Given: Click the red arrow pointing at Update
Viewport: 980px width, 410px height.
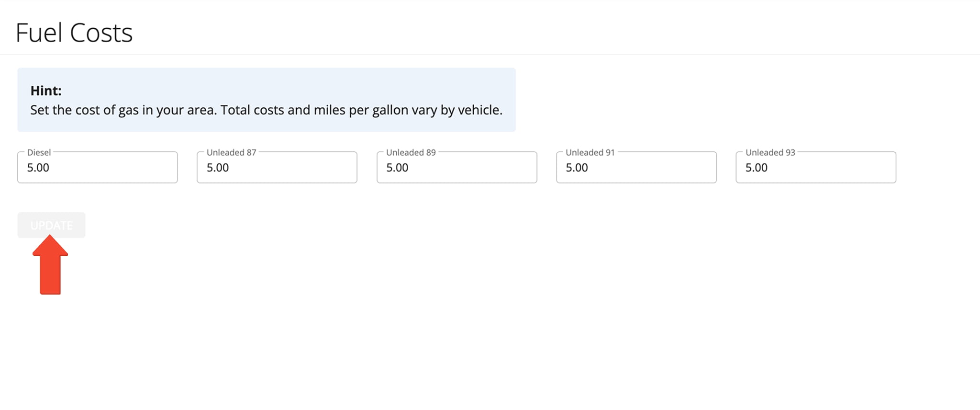Looking at the screenshot, I should tap(50, 264).
